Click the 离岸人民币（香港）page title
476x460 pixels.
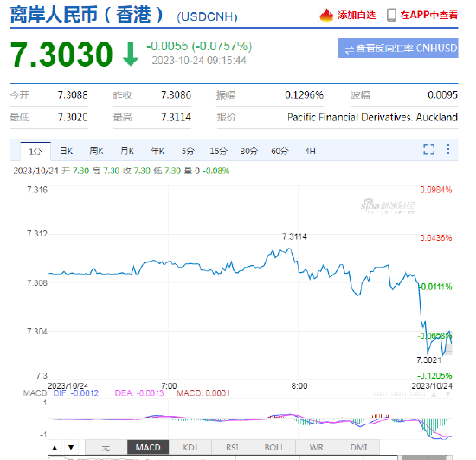click(x=87, y=15)
